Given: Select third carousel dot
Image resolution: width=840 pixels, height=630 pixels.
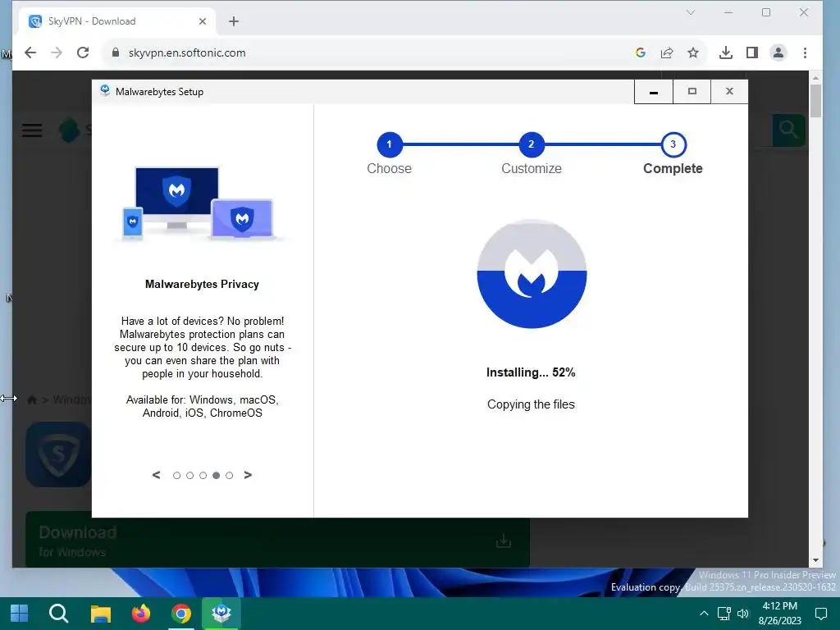Looking at the screenshot, I should [203, 476].
